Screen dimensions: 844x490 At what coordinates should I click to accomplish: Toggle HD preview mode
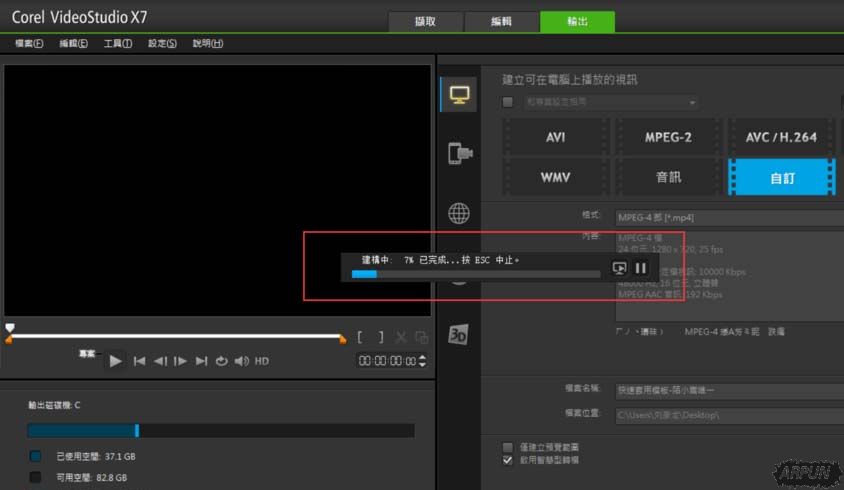262,361
